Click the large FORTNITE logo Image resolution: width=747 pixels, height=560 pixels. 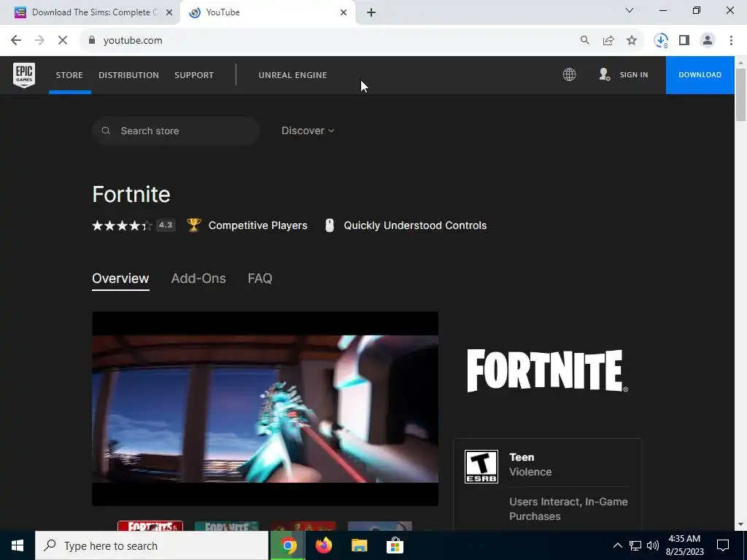tap(547, 371)
